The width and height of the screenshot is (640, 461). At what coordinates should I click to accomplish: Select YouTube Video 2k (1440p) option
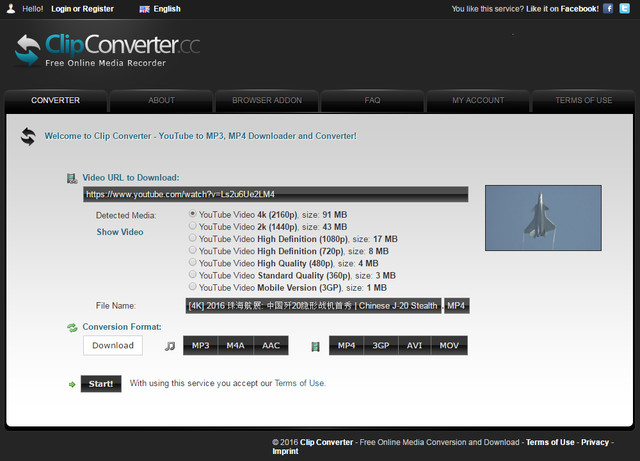[x=192, y=225]
